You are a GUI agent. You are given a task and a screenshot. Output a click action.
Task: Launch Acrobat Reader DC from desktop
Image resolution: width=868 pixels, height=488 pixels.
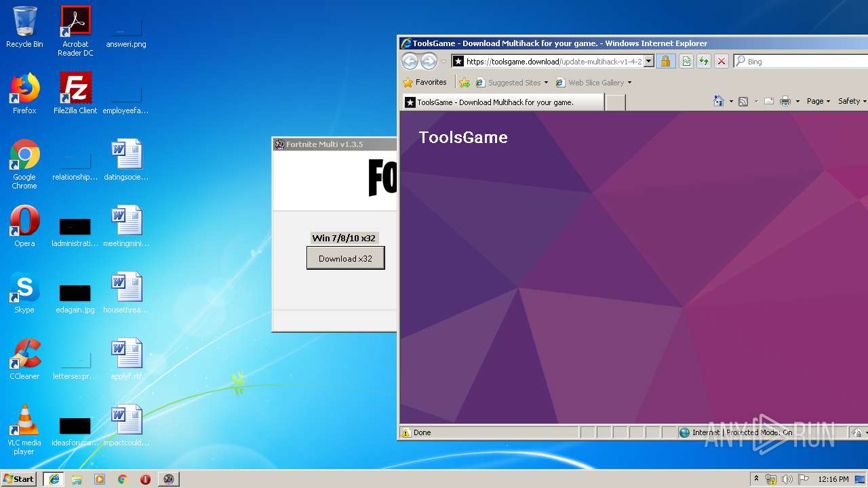[75, 31]
